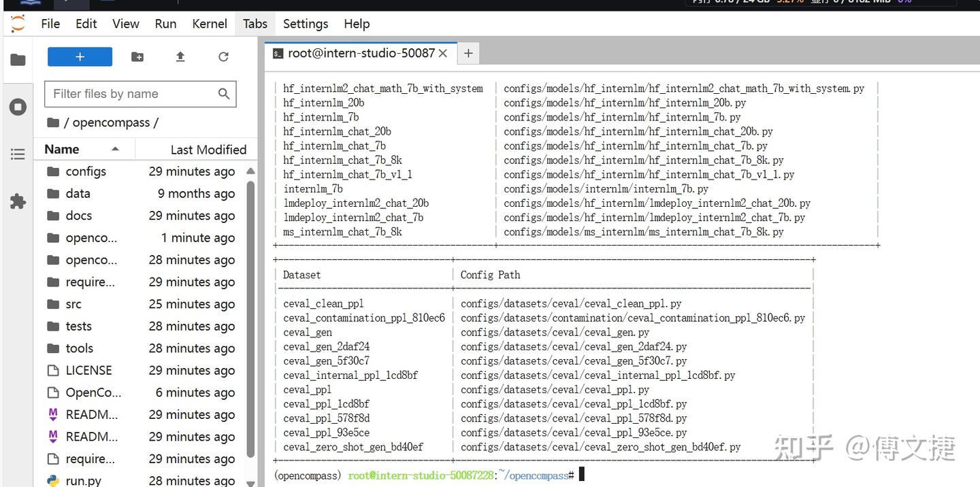This screenshot has height=487, width=980.
Task: Open the View menu
Action: pyautogui.click(x=126, y=24)
